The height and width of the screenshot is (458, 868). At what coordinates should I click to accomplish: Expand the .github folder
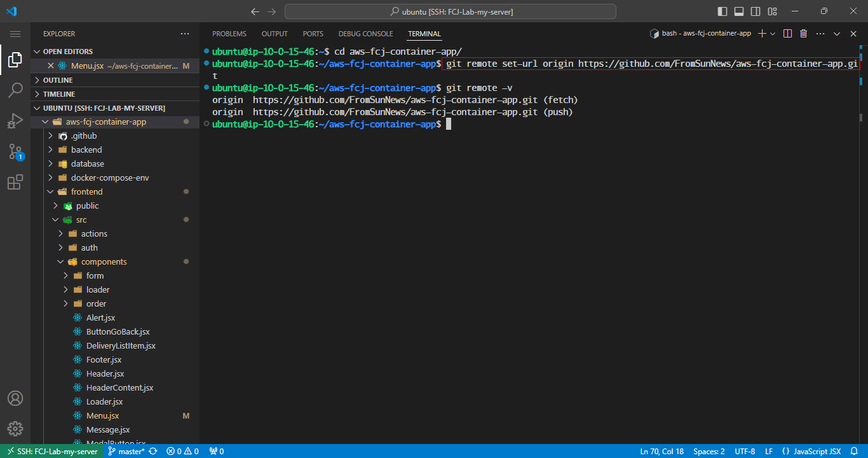click(x=115, y=136)
